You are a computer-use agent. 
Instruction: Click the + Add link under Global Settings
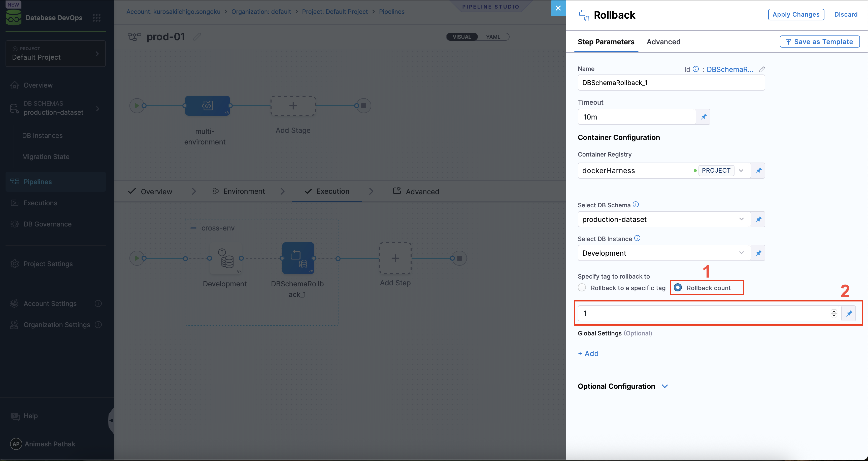coord(588,354)
